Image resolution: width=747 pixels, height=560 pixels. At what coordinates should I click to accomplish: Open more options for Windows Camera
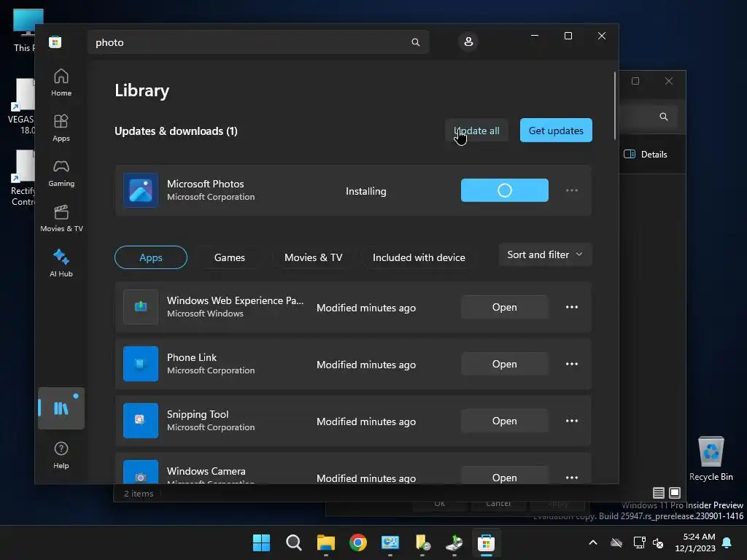coord(572,477)
